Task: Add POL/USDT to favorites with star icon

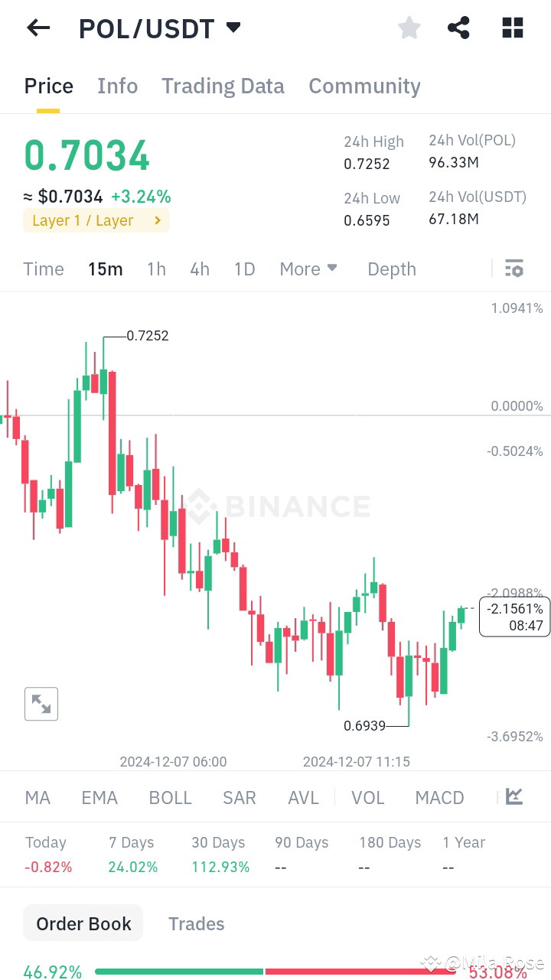Action: (x=409, y=28)
